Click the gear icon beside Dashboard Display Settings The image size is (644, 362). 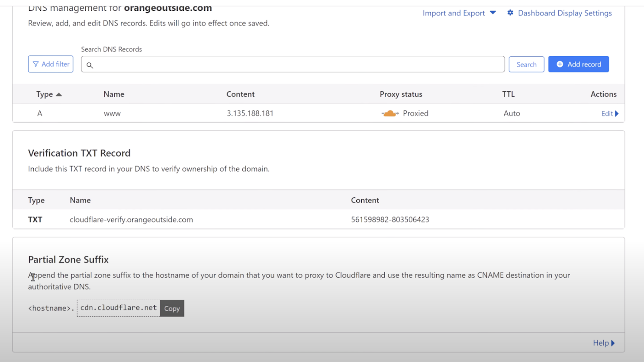coord(510,13)
